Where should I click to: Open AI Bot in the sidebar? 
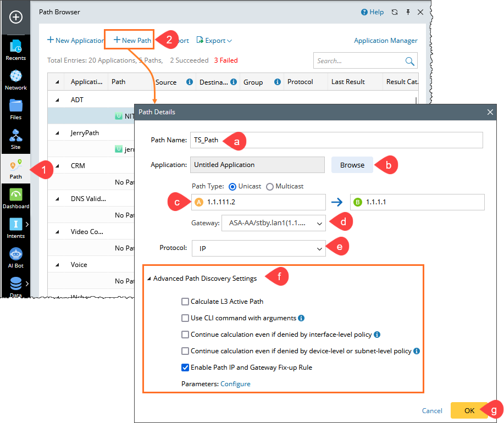pos(16,258)
